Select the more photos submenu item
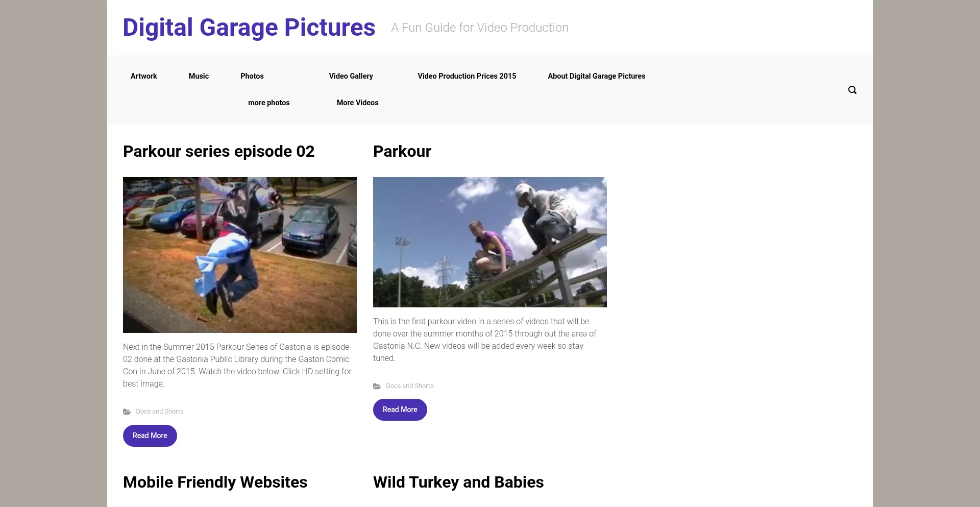This screenshot has width=980, height=507. pyautogui.click(x=268, y=103)
